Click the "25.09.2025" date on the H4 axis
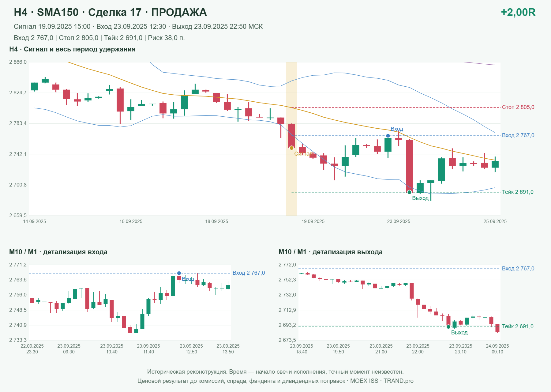The width and height of the screenshot is (551, 392). 495,221
